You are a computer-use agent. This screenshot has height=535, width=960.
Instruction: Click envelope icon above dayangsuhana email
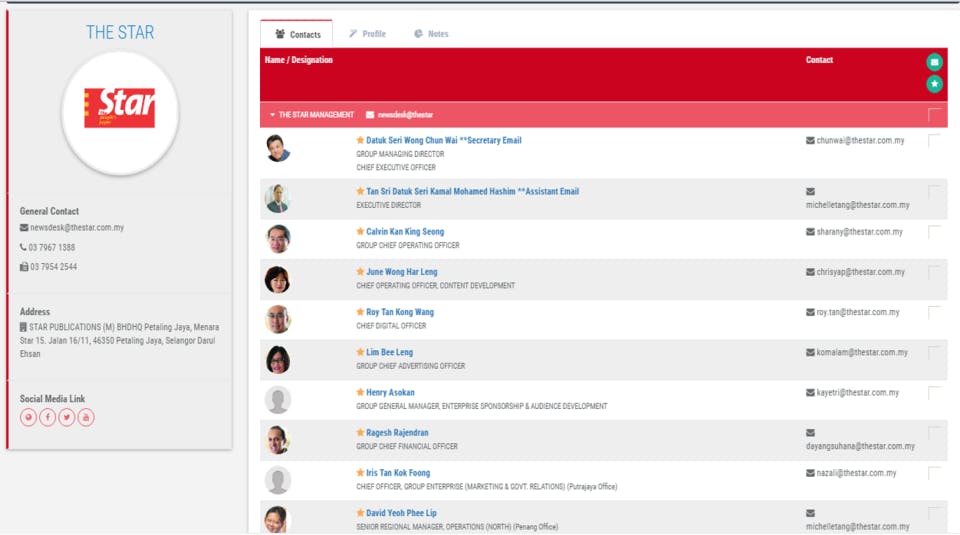pos(810,433)
